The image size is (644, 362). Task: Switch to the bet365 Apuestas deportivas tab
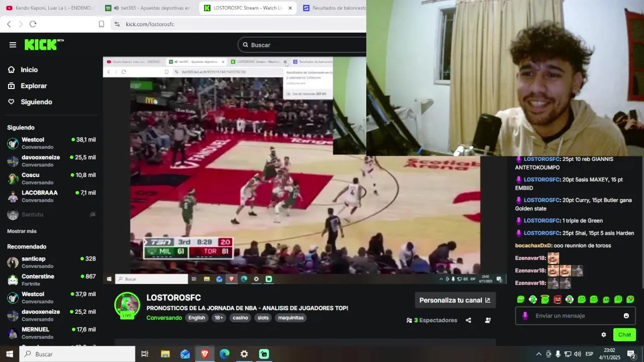click(x=147, y=8)
